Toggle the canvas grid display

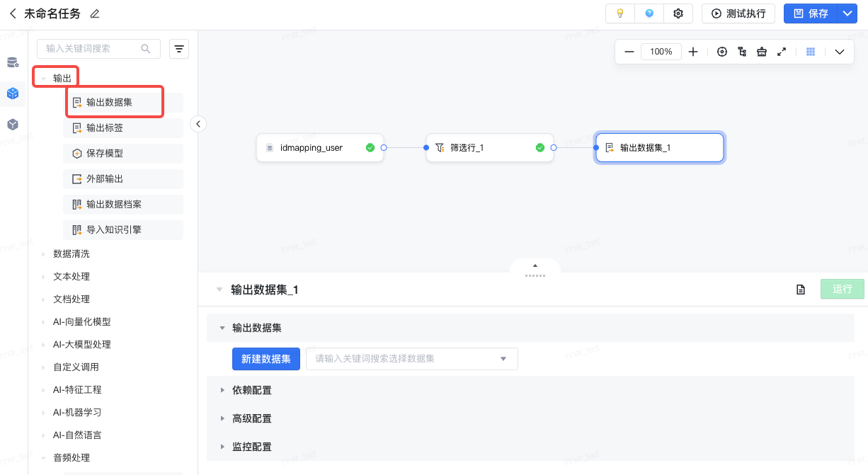point(811,52)
